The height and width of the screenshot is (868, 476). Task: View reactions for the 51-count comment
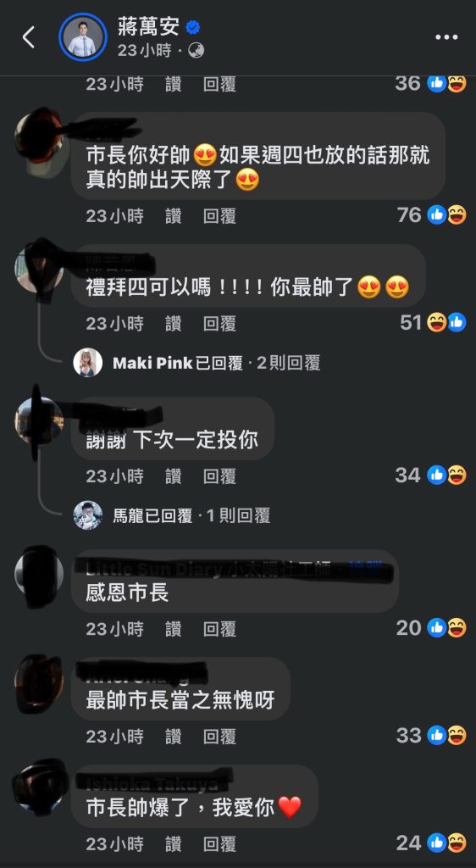click(x=433, y=322)
